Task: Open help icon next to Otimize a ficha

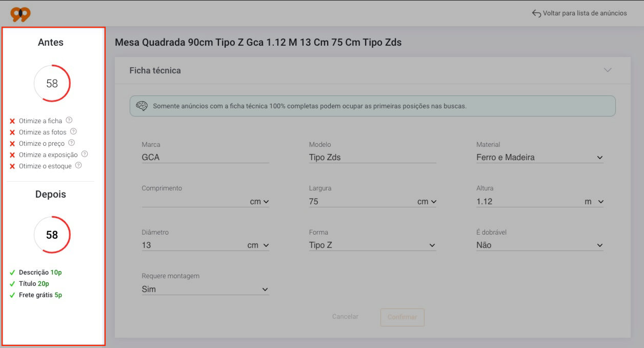Action: 69,120
